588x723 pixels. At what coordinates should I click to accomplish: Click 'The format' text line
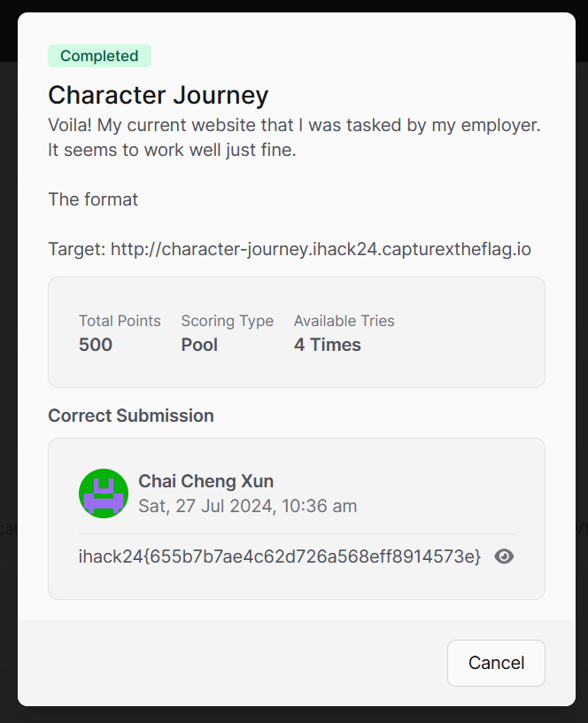click(x=93, y=199)
